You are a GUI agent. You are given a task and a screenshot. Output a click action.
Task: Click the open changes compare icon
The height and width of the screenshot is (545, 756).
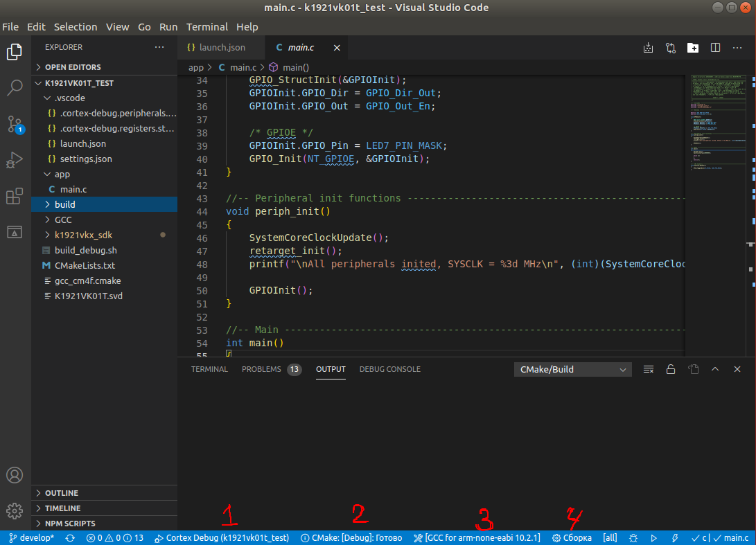pyautogui.click(x=671, y=48)
